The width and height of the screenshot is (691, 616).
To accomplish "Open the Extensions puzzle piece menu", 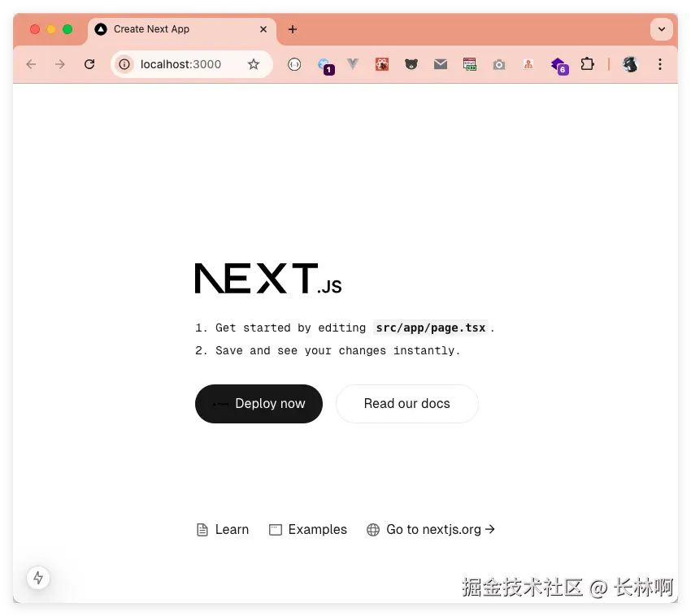I will coord(587,64).
